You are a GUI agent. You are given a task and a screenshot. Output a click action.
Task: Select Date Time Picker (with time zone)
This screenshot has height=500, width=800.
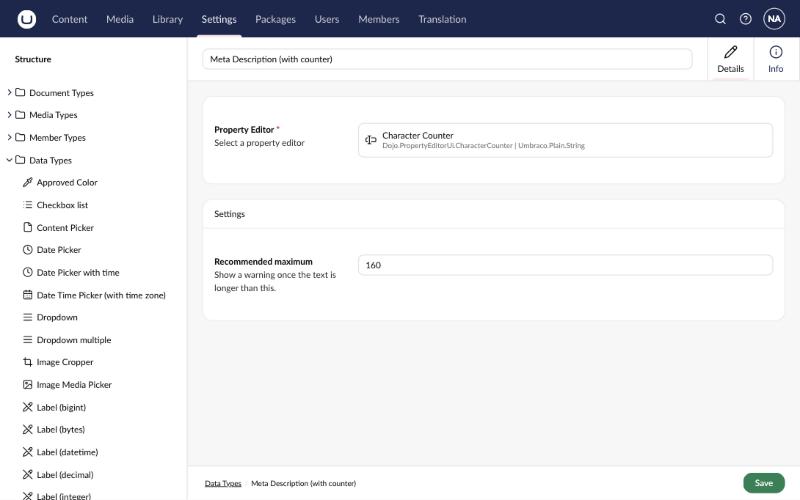point(101,294)
